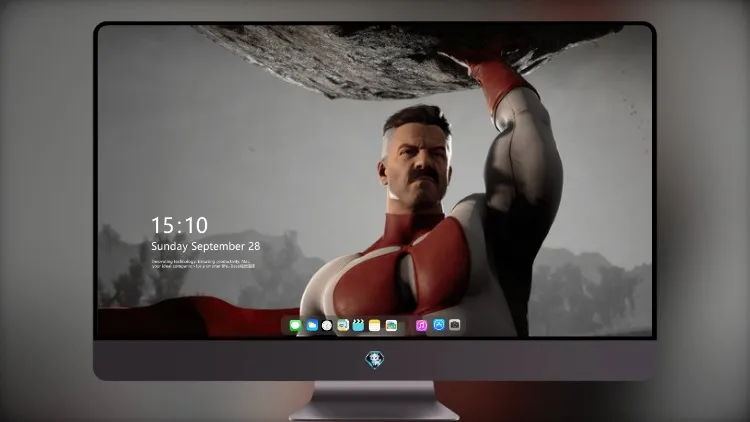
Task: Open the Weather app in the dock
Action: [312, 325]
